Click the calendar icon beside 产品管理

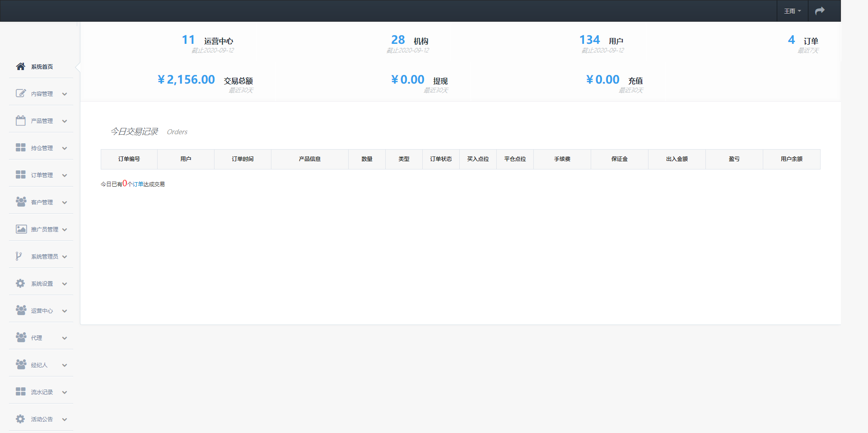click(x=21, y=120)
